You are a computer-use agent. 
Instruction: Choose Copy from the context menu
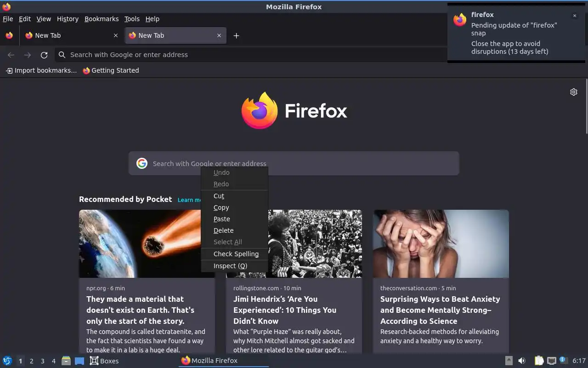pos(234,207)
